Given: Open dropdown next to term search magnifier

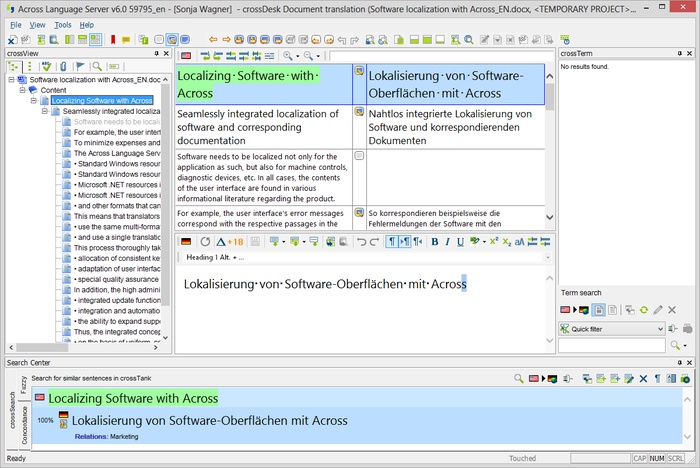Looking at the screenshot, I should click(685, 346).
